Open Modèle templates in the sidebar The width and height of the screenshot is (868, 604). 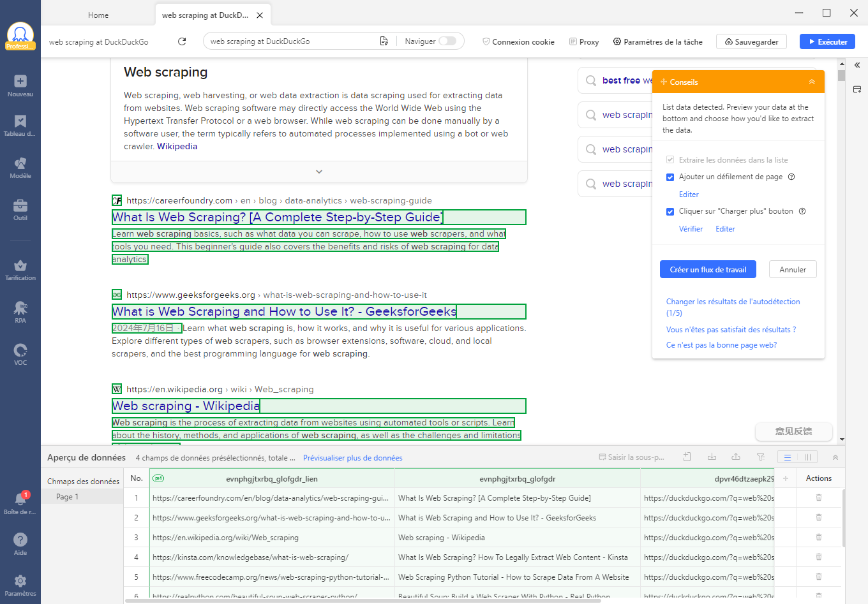pos(20,168)
